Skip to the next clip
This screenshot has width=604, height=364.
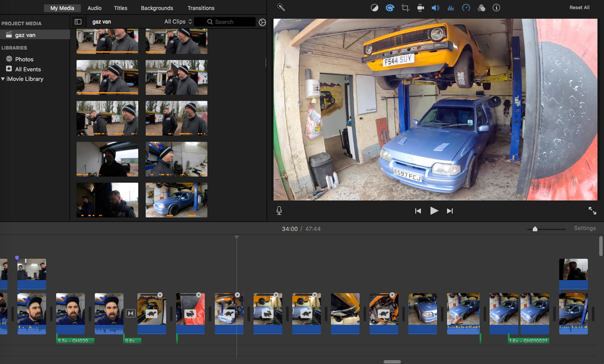point(450,211)
